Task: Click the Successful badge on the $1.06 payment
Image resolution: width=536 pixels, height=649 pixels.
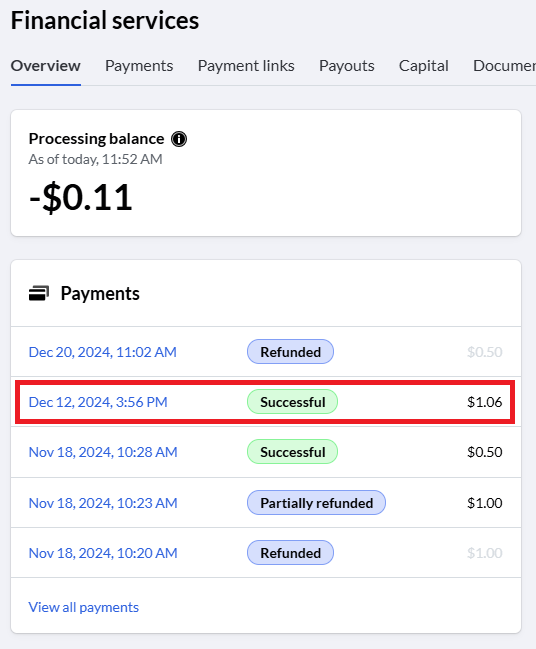Action: click(x=292, y=402)
